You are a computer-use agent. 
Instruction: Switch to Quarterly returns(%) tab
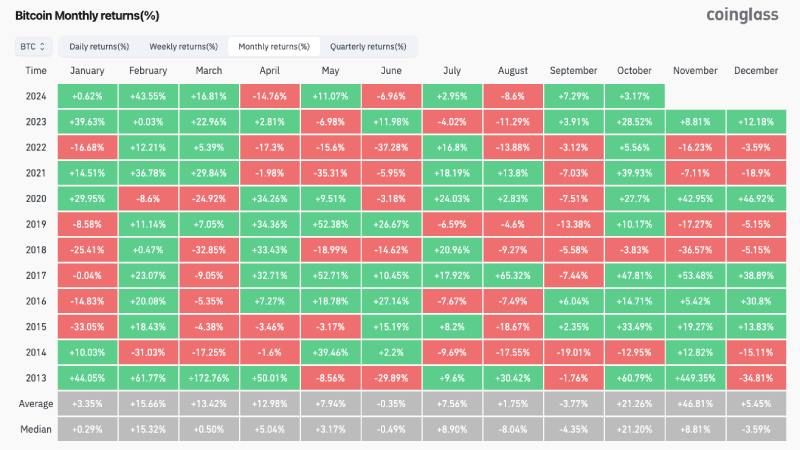(x=368, y=46)
